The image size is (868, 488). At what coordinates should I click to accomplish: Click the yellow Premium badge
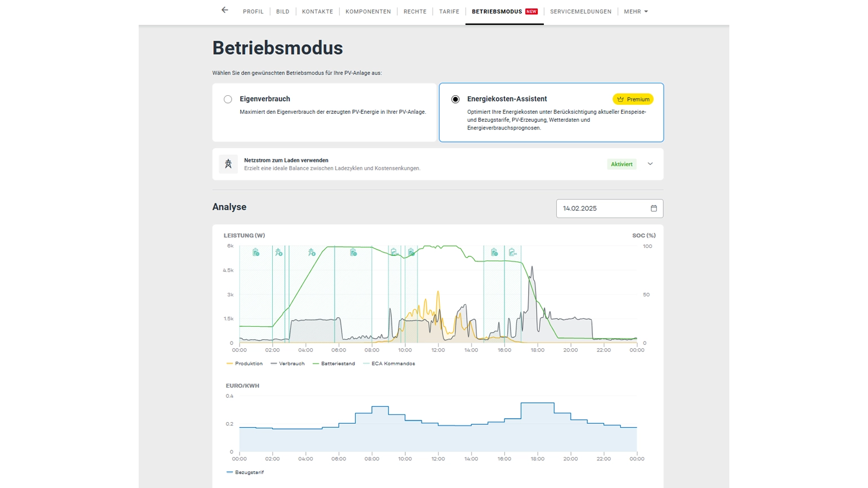tap(633, 99)
